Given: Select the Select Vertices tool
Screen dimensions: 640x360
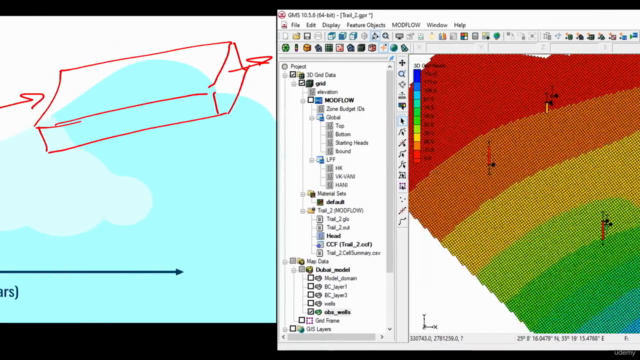Looking at the screenshot, I should pos(402,143).
